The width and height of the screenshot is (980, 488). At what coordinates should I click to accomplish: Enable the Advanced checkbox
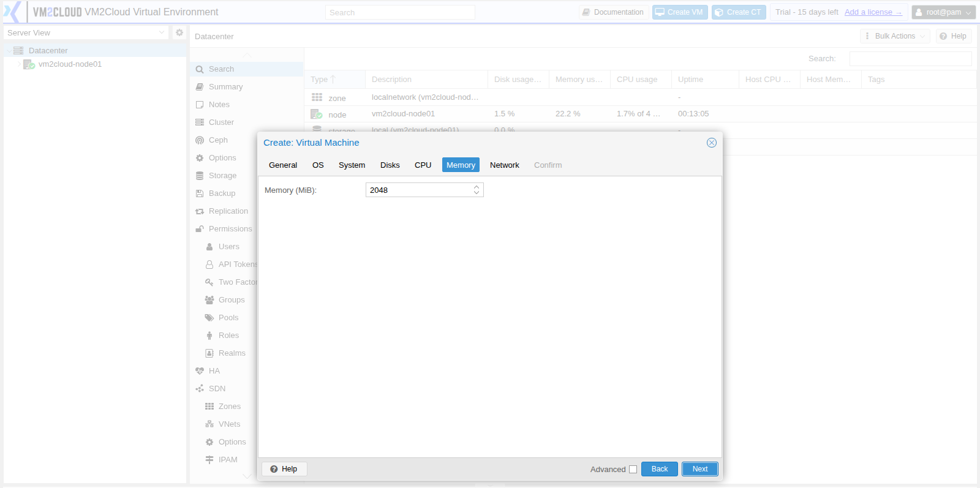coord(633,470)
